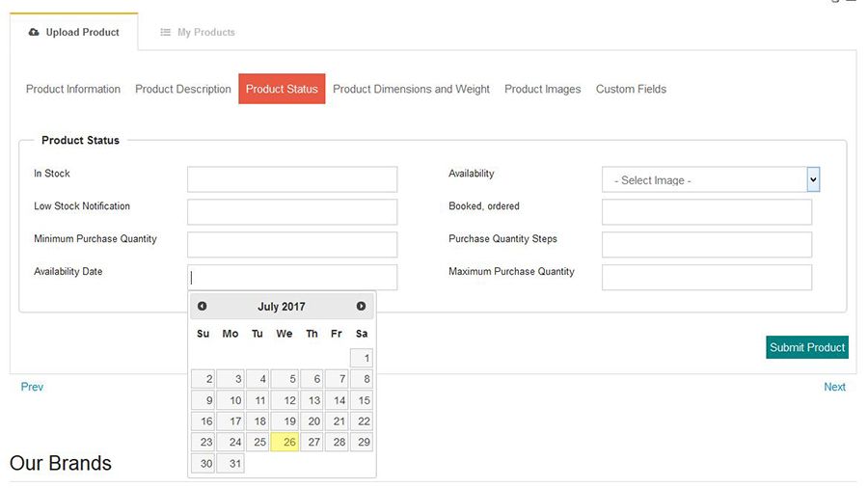Click the Maximum Purchase Quantity field
The width and height of the screenshot is (868, 488).
tap(707, 278)
